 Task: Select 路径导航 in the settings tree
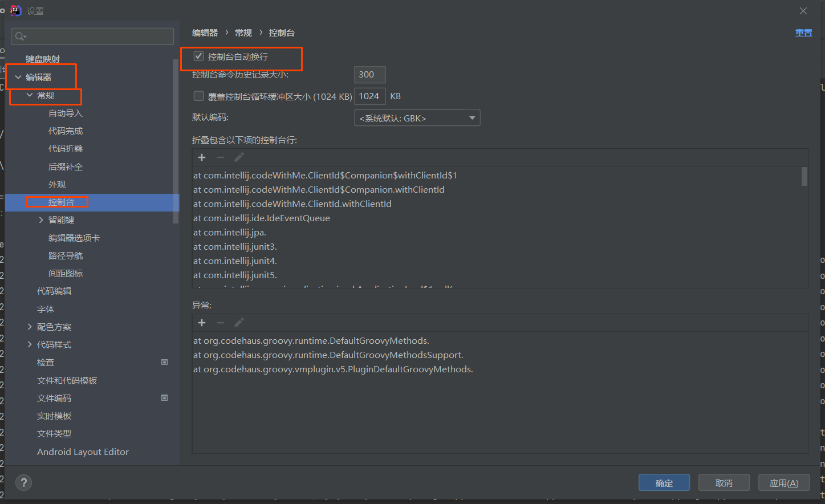66,255
